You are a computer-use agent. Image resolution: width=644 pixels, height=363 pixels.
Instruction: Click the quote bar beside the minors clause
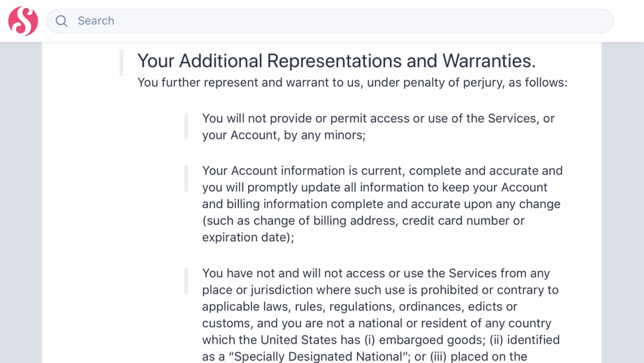point(186,126)
